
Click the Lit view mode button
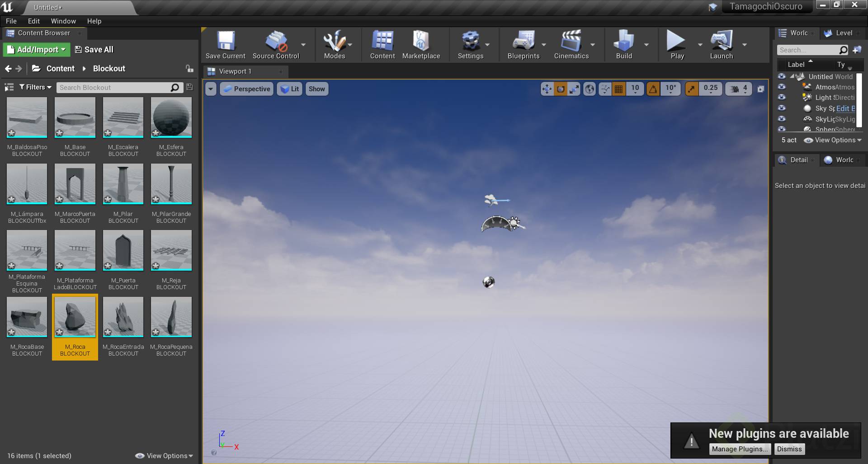pos(289,89)
